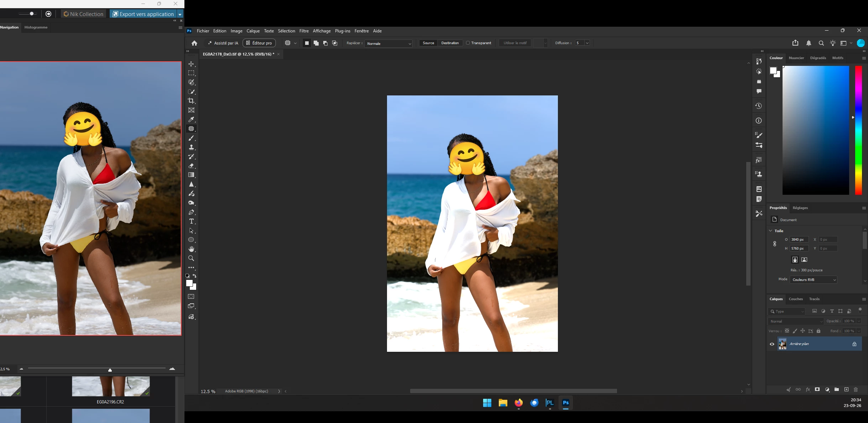Image resolution: width=868 pixels, height=423 pixels.
Task: Select the Hand tool
Action: coord(191,249)
